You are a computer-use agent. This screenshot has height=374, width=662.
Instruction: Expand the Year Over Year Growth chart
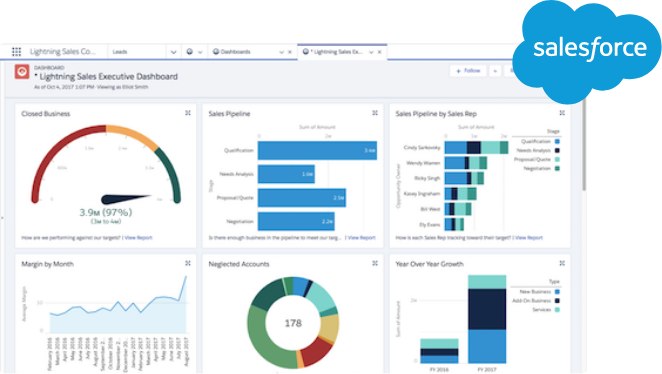[562, 263]
